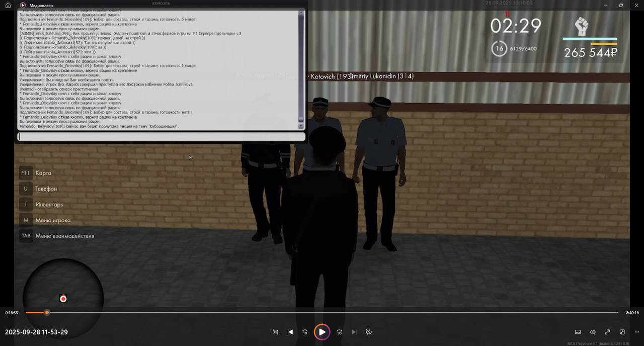Open the volume control
This screenshot has width=644, height=346.
click(593, 332)
